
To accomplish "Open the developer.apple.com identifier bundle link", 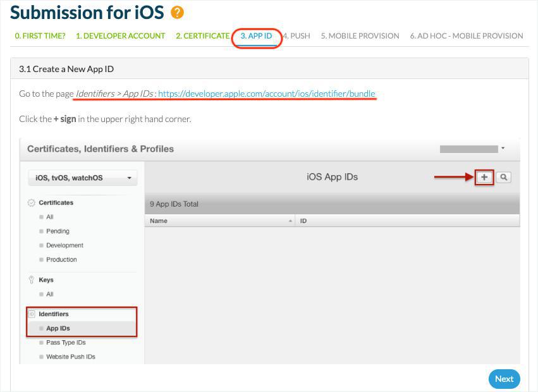I will 266,94.
